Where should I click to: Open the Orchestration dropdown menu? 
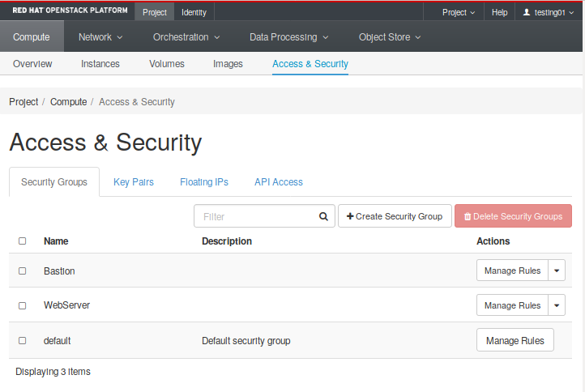pyautogui.click(x=186, y=36)
